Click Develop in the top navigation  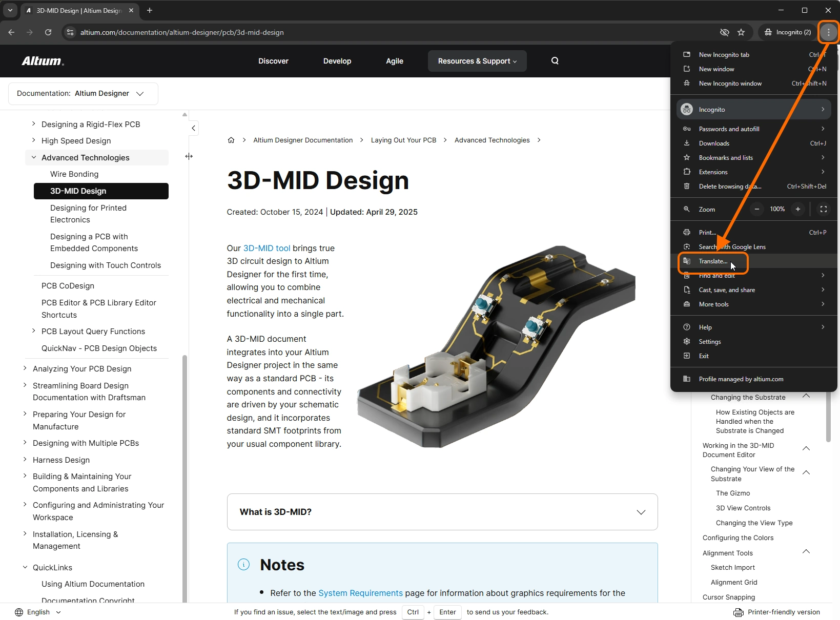click(x=337, y=61)
